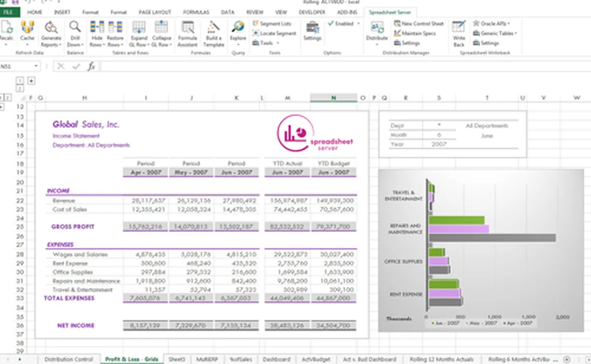Go to next sheet with tab arrow
This screenshot has height=364, width=591.
click(20, 359)
